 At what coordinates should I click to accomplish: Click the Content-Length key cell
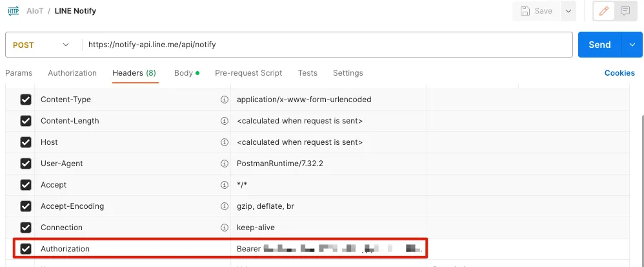coord(133,121)
